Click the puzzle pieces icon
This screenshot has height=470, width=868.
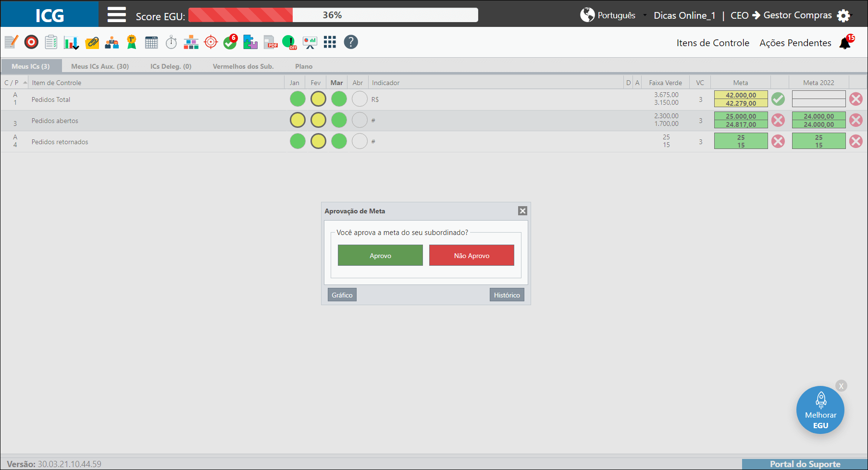250,42
